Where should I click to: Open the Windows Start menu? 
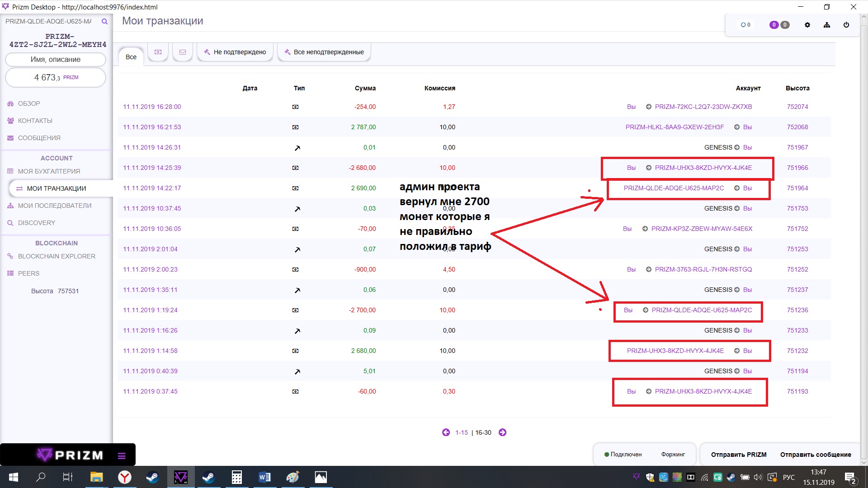(x=14, y=477)
